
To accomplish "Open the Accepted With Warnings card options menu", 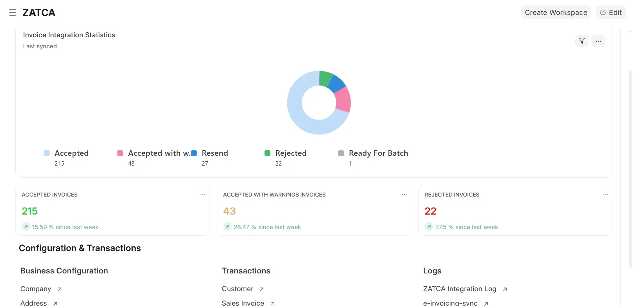I will pyautogui.click(x=404, y=194).
